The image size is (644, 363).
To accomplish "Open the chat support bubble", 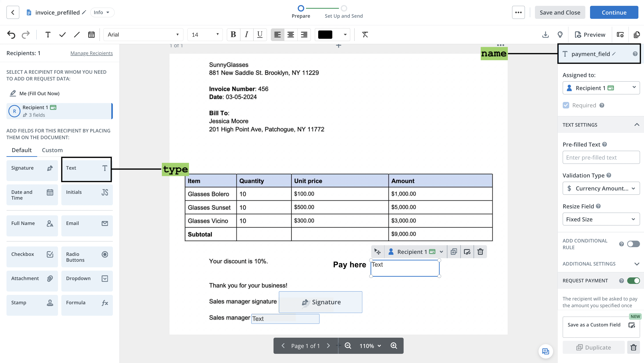I will point(545,351).
